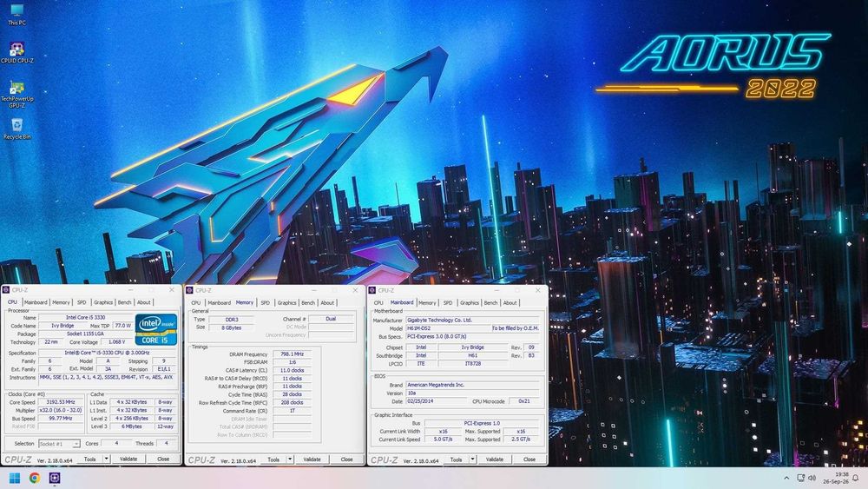Click the Close button in the Mainboard-tab window

pyautogui.click(x=529, y=459)
